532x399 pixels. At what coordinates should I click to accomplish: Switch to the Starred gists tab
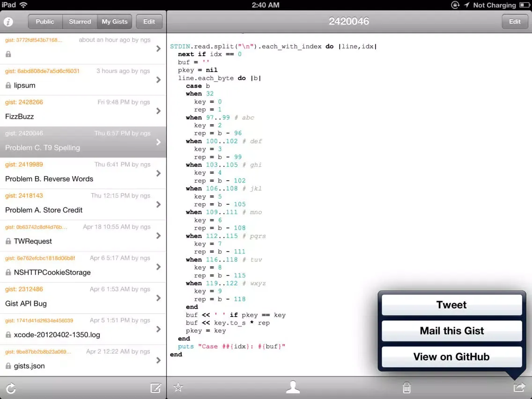tap(80, 22)
